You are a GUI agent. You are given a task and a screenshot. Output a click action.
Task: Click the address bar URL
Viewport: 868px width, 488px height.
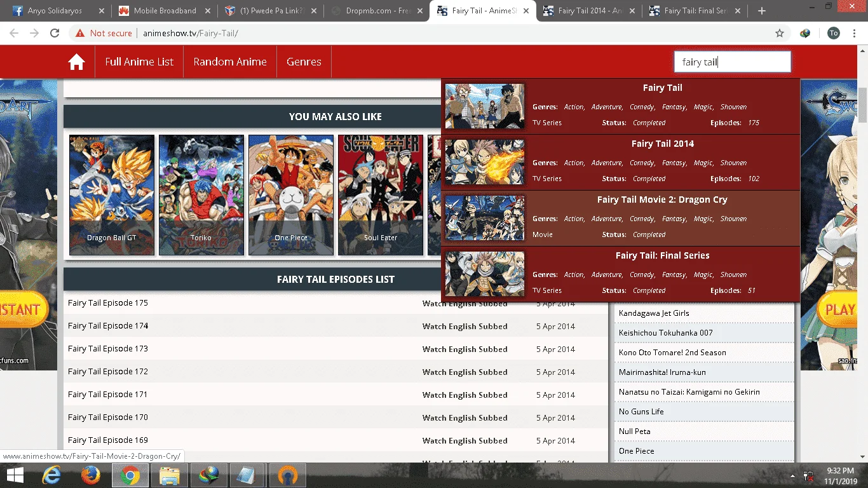click(191, 33)
